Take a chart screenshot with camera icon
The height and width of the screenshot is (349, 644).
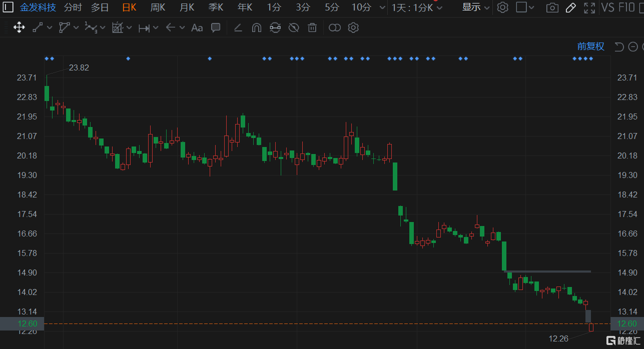pyautogui.click(x=552, y=7)
